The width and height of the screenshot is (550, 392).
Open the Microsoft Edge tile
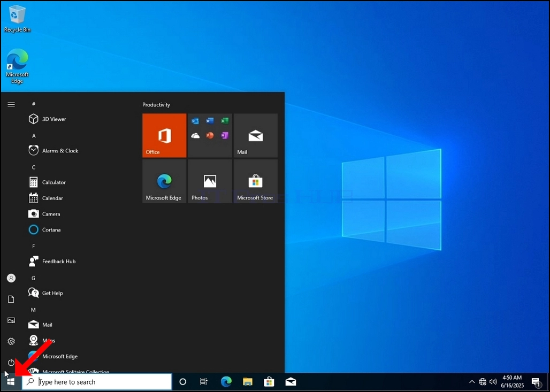[164, 181]
